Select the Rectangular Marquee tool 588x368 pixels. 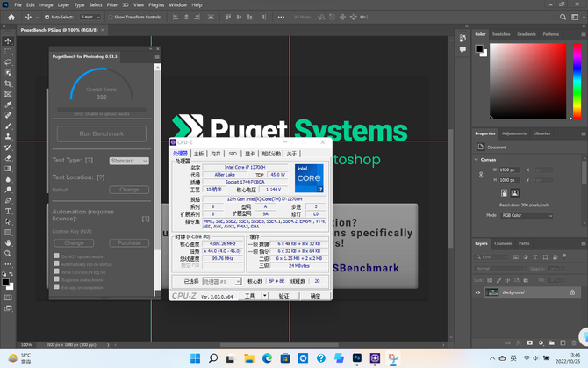[x=8, y=52]
